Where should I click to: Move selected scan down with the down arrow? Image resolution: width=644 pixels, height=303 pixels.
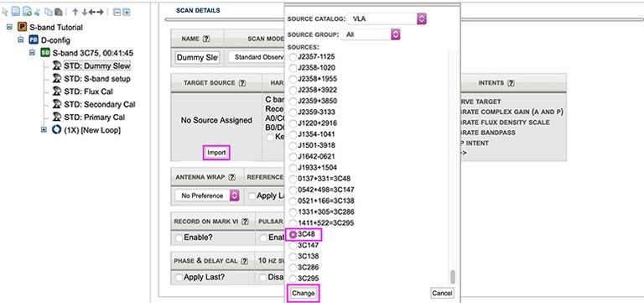pos(84,12)
